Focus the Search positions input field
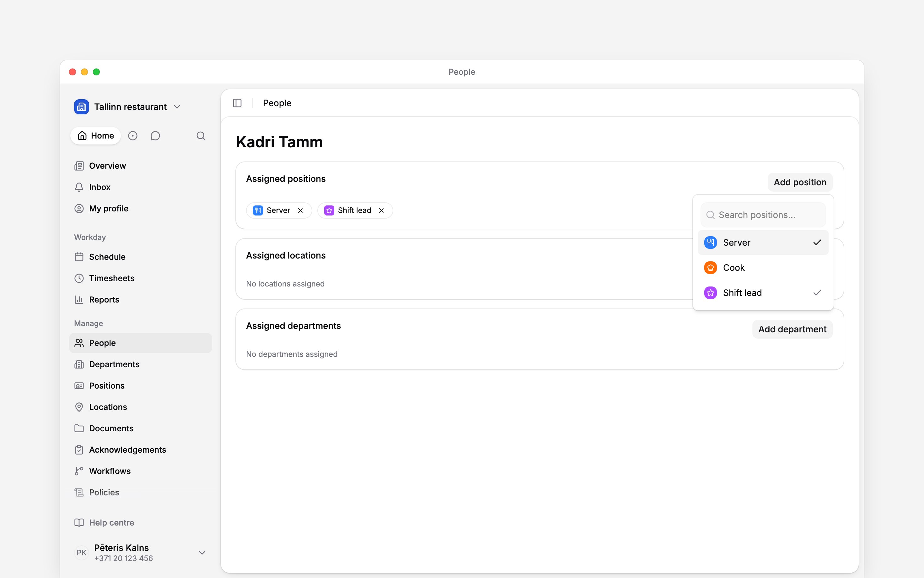Viewport: 924px width, 578px height. pos(763,215)
